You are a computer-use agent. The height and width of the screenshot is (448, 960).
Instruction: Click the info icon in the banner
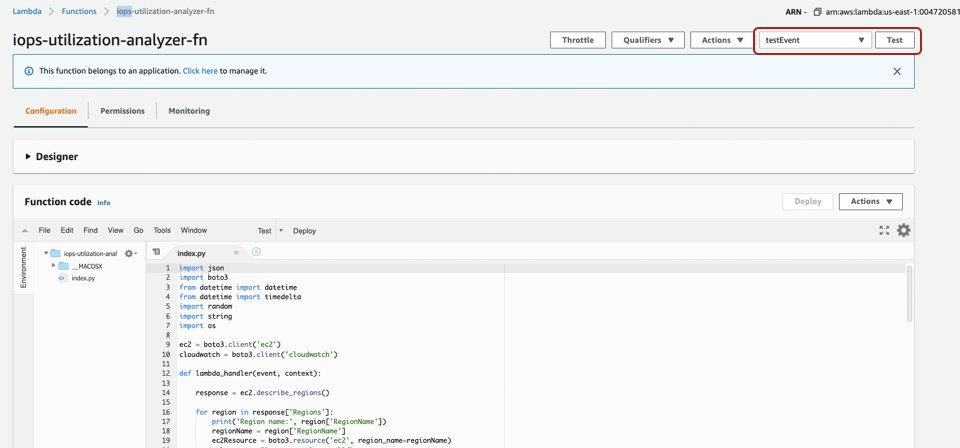(29, 71)
